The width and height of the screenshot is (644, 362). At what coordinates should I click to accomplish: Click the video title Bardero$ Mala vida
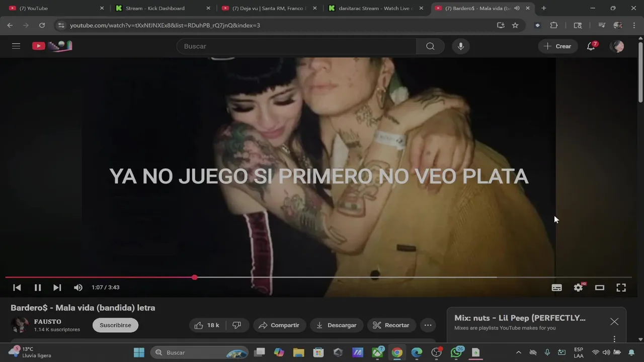pos(83,308)
